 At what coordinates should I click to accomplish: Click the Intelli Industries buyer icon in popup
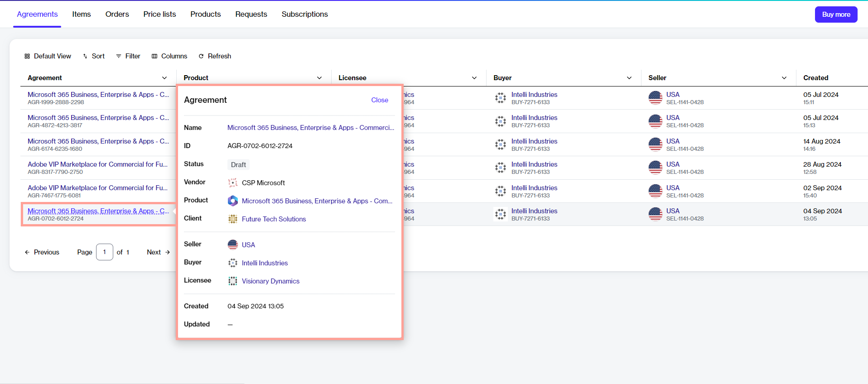tap(232, 263)
